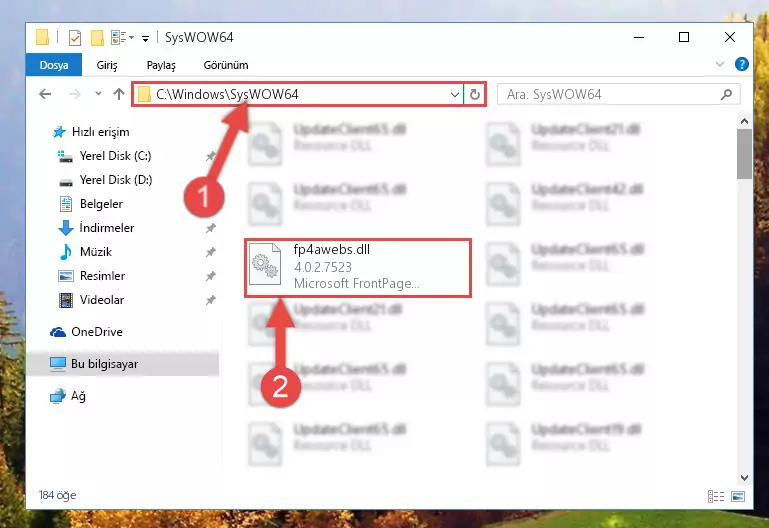Click the pin icon next to İndirmeler
The image size is (769, 528).
pyautogui.click(x=210, y=228)
